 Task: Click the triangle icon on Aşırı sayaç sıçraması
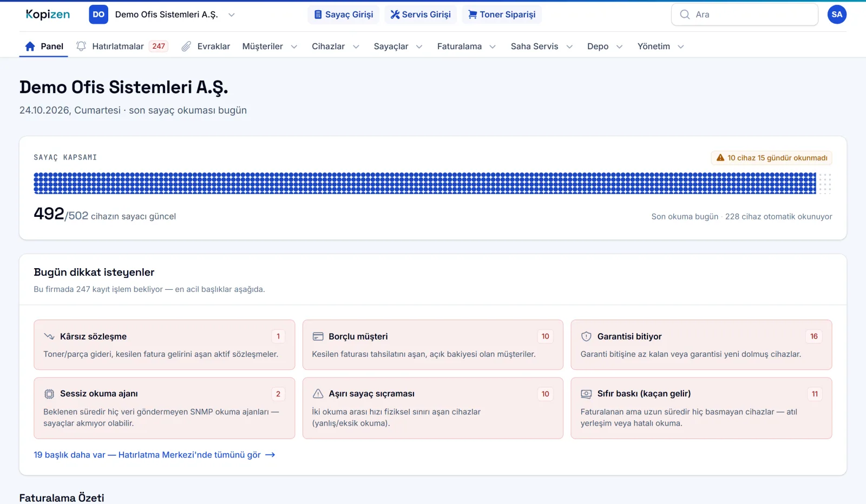click(318, 394)
